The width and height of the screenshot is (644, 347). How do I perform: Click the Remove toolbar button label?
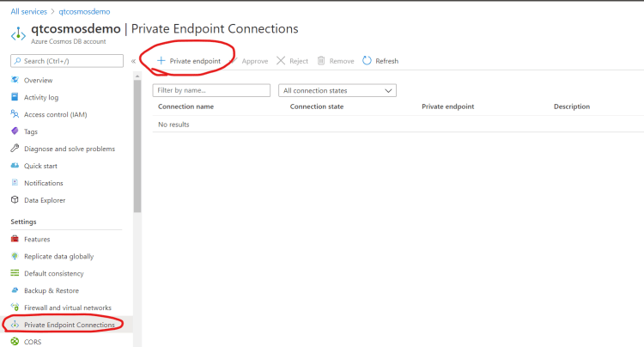point(342,61)
